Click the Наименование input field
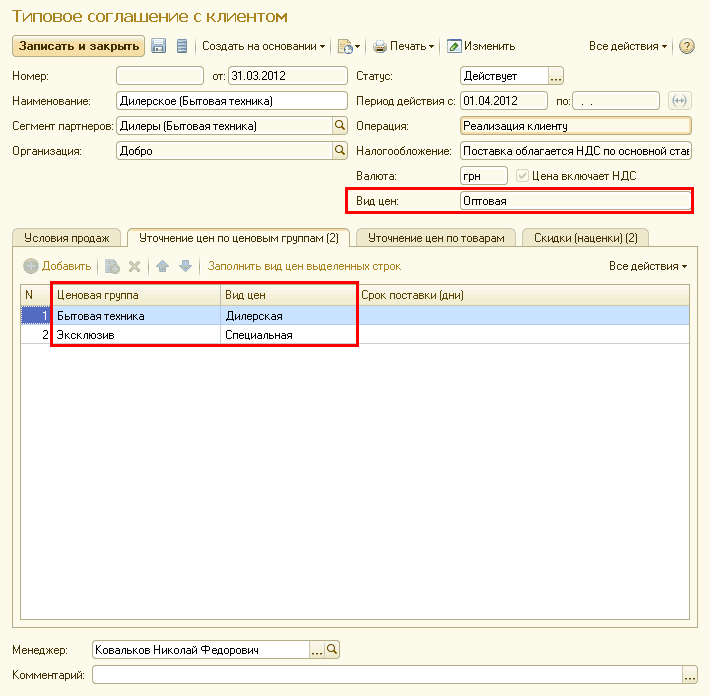The height and width of the screenshot is (696, 710). (233, 100)
